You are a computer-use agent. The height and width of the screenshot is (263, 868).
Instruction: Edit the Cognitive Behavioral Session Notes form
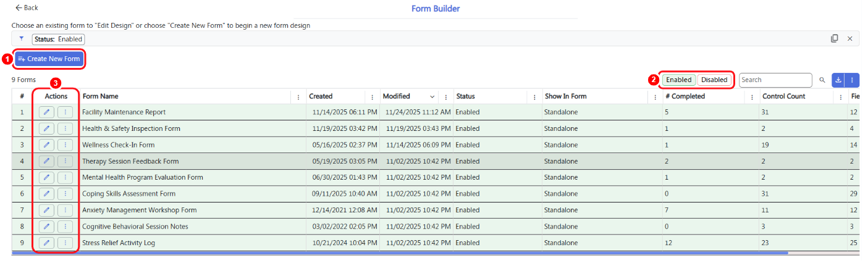point(46,227)
